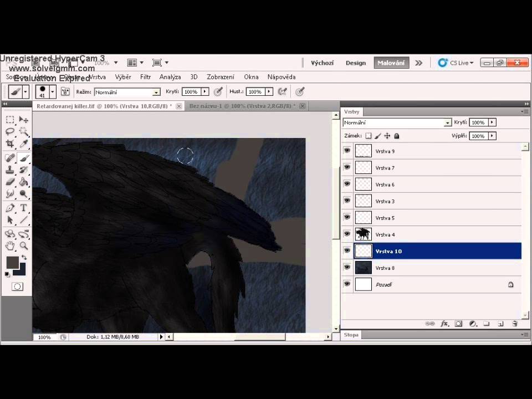
Task: Select the Lasso tool
Action: [x=10, y=132]
